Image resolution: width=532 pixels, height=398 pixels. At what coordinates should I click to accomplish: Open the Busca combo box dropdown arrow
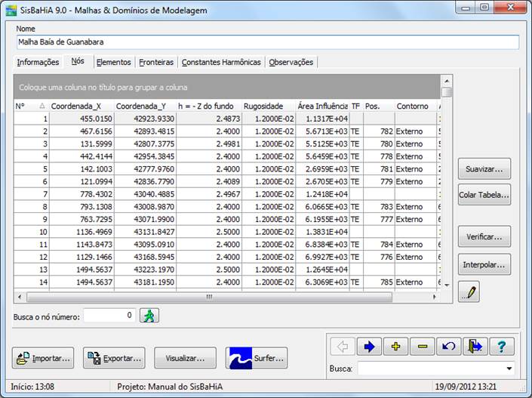pyautogui.click(x=509, y=369)
